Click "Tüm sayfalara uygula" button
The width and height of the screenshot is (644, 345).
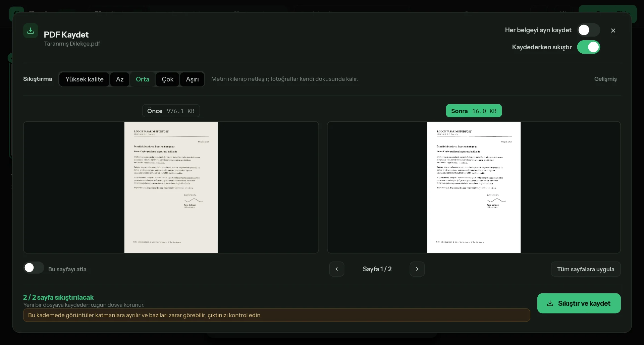pyautogui.click(x=586, y=269)
